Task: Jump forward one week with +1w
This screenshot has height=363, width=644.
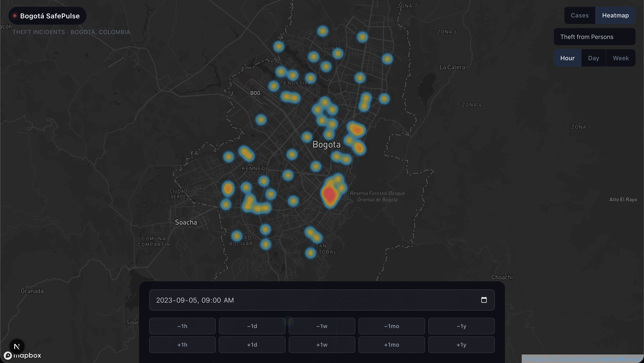Action: pyautogui.click(x=322, y=344)
